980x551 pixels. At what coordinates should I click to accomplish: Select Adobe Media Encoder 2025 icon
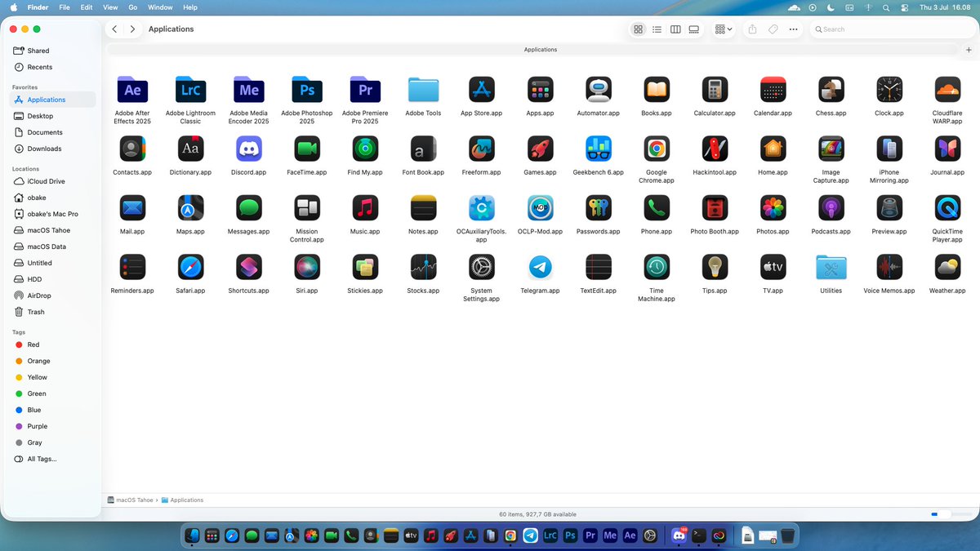tap(249, 90)
